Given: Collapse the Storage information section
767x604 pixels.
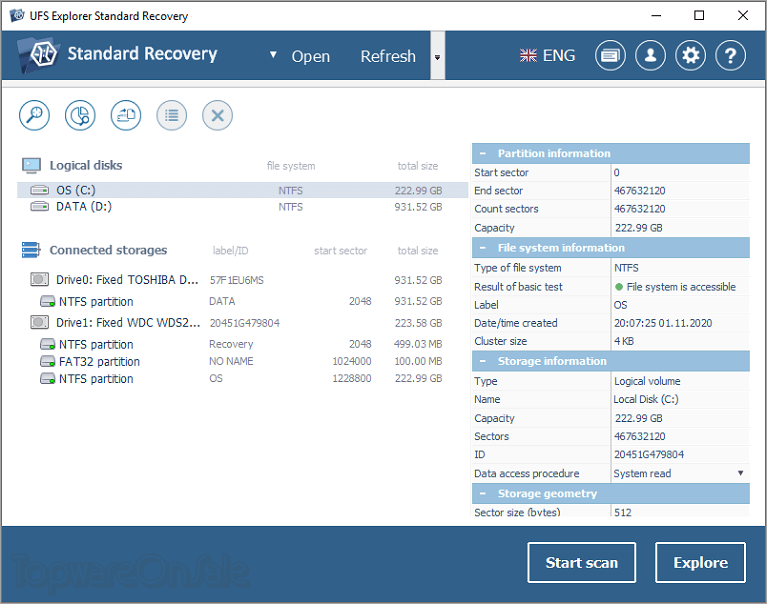Looking at the screenshot, I should tap(482, 361).
